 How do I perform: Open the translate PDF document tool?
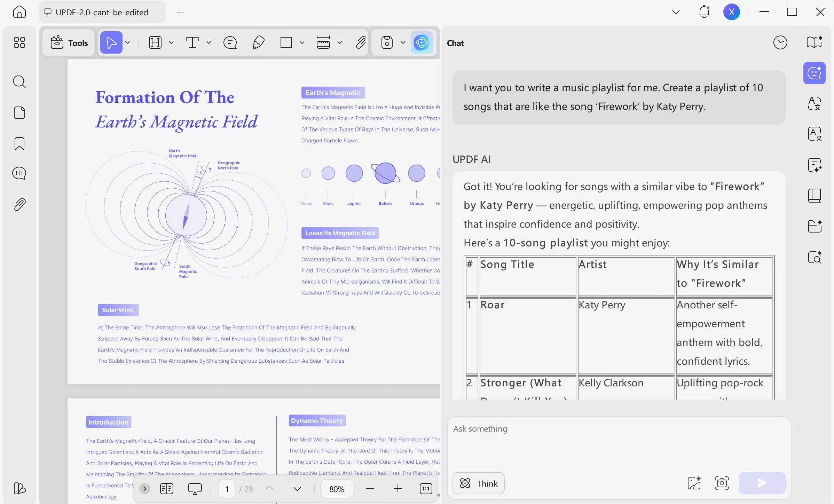[x=815, y=134]
